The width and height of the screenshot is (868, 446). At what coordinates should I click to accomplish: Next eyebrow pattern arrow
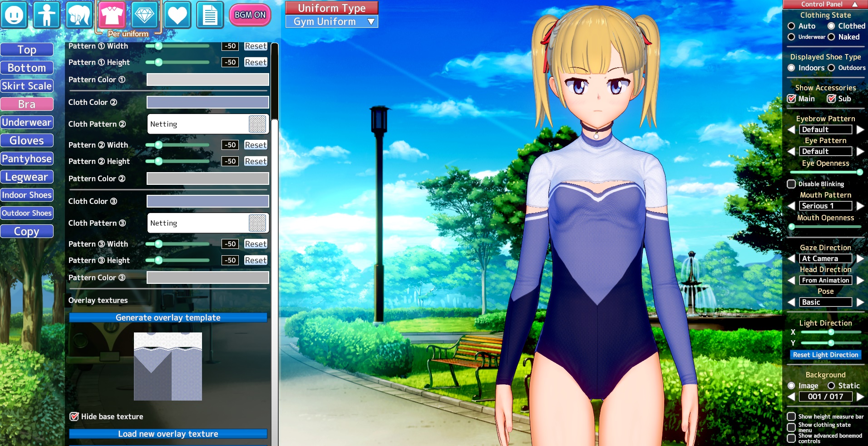[860, 129]
